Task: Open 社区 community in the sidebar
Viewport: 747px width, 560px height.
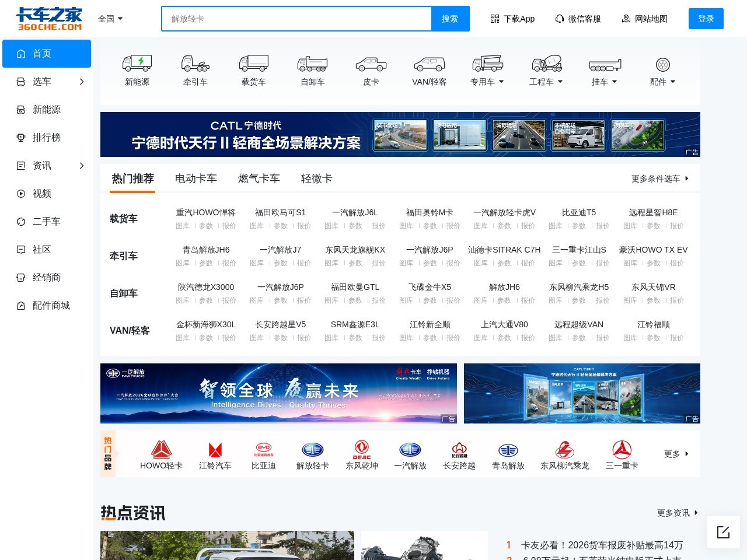Action: tap(47, 250)
